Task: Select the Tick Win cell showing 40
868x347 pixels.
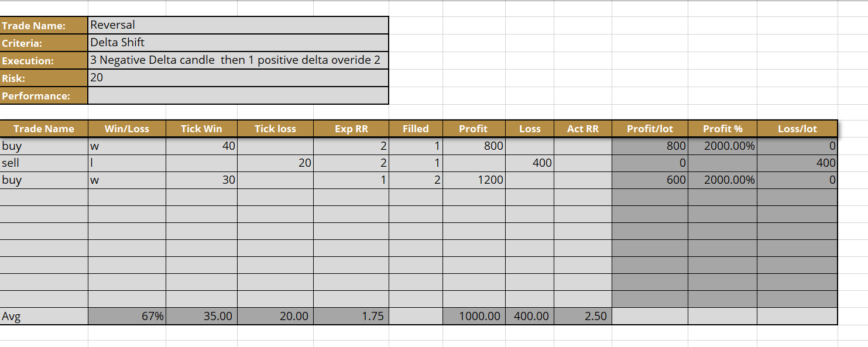Action: pos(201,146)
